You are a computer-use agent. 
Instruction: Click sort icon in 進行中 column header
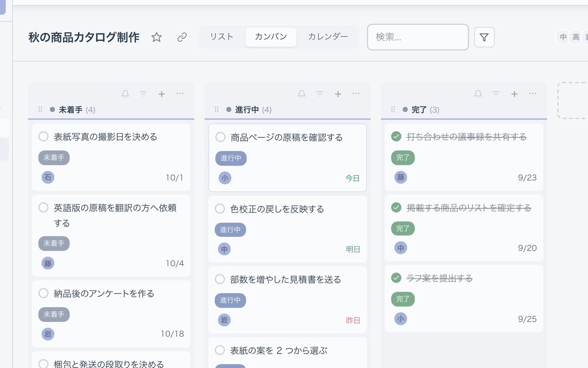319,94
